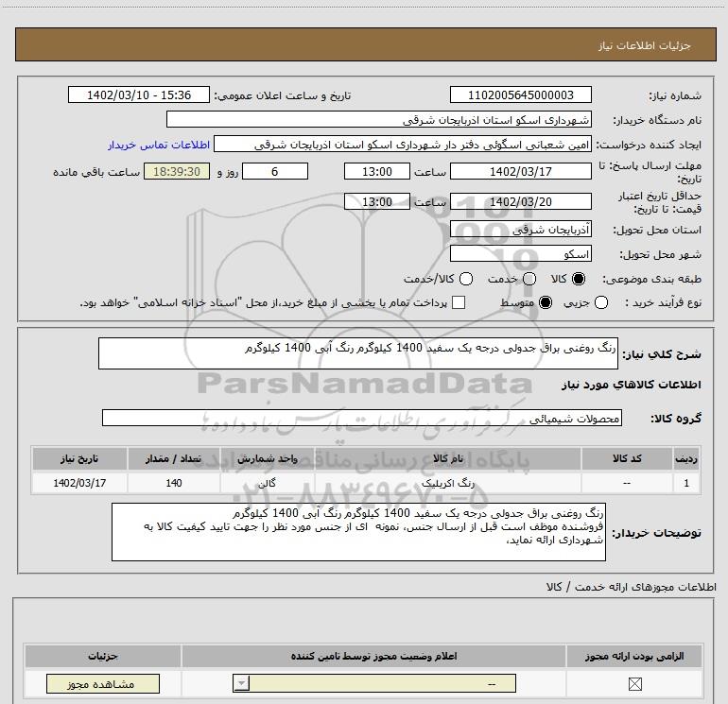Click the price validity time field 13:00
This screenshot has width=728, height=704.
[x=377, y=202]
